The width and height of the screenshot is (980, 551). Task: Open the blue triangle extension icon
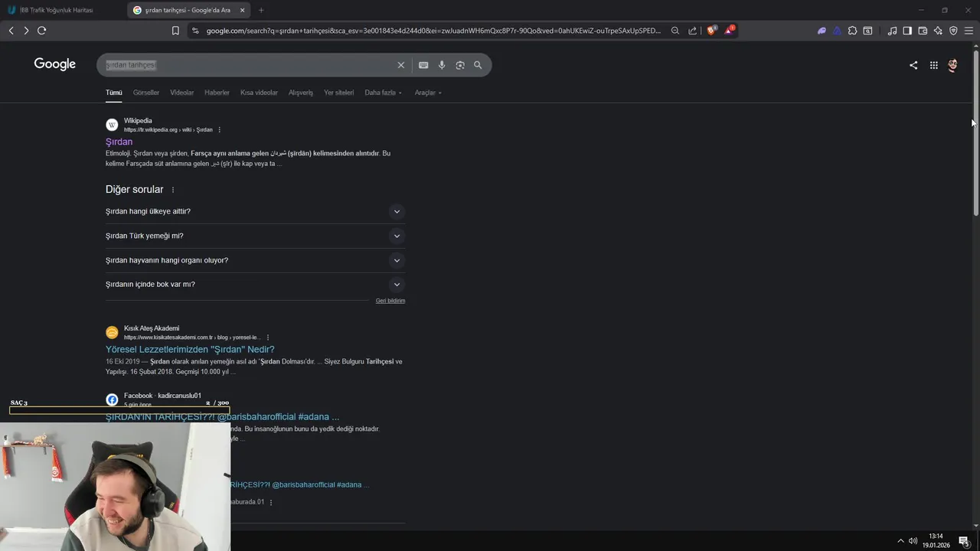(837, 31)
